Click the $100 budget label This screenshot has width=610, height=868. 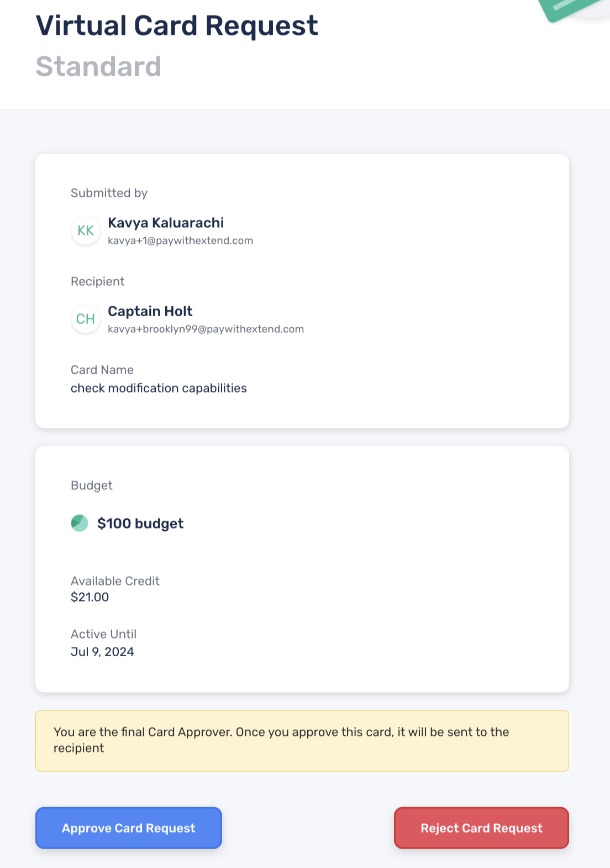click(140, 524)
